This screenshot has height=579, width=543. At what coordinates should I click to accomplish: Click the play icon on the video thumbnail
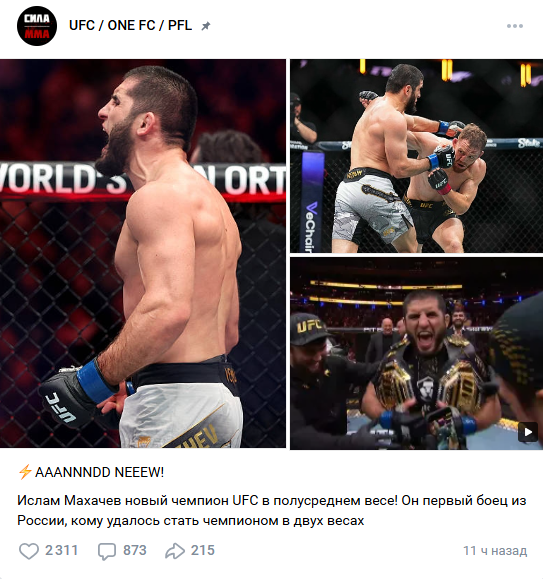tap(528, 432)
